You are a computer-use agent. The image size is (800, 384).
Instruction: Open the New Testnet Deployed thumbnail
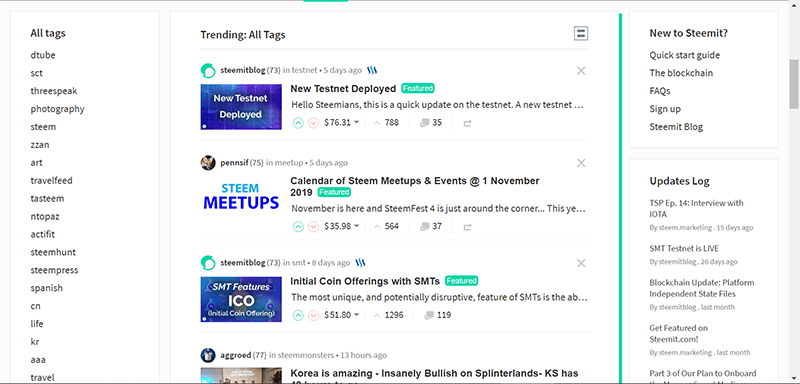tap(241, 107)
